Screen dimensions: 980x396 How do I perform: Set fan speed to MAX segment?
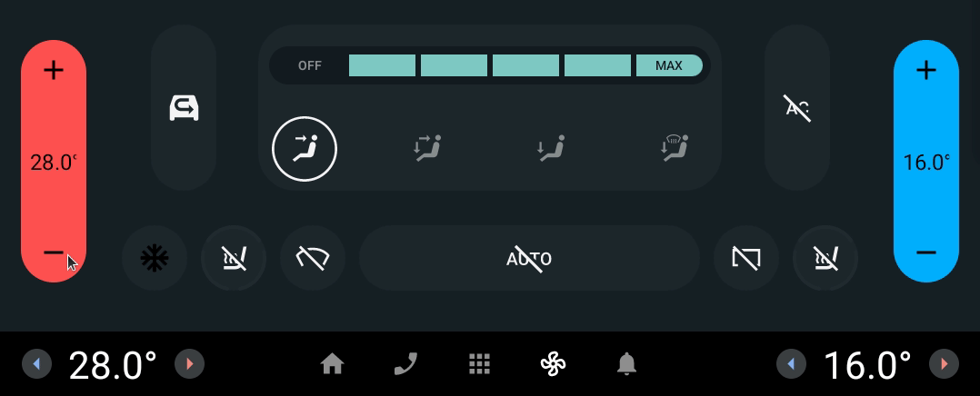[669, 65]
